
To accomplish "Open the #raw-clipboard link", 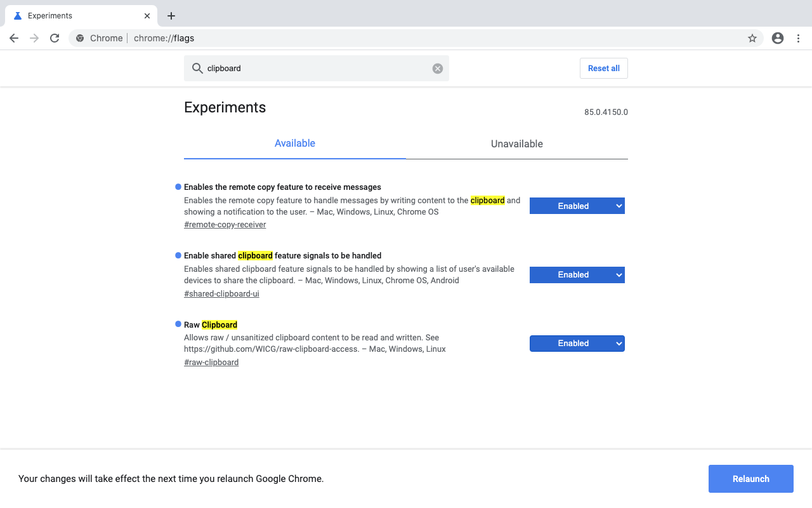I will [211, 363].
